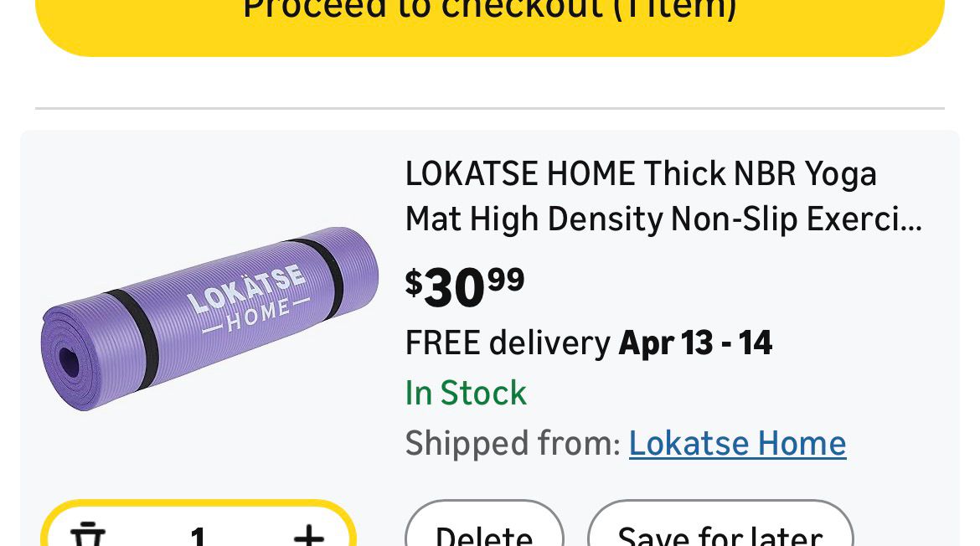Click the green In Stock status
The height and width of the screenshot is (546, 980).
click(x=466, y=393)
